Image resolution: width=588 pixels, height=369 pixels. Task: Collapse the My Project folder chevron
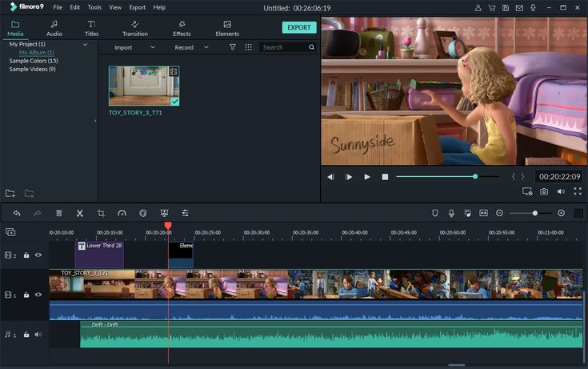tap(85, 44)
